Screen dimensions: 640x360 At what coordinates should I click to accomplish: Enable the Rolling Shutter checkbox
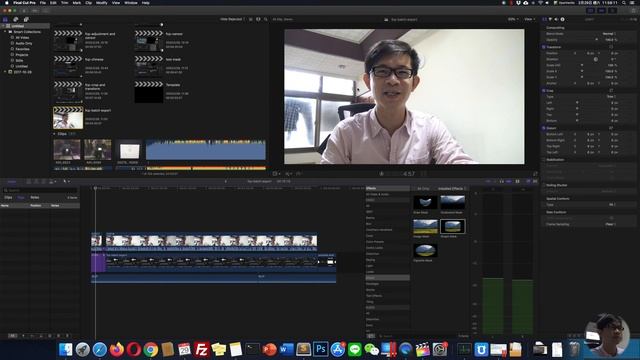click(x=544, y=185)
